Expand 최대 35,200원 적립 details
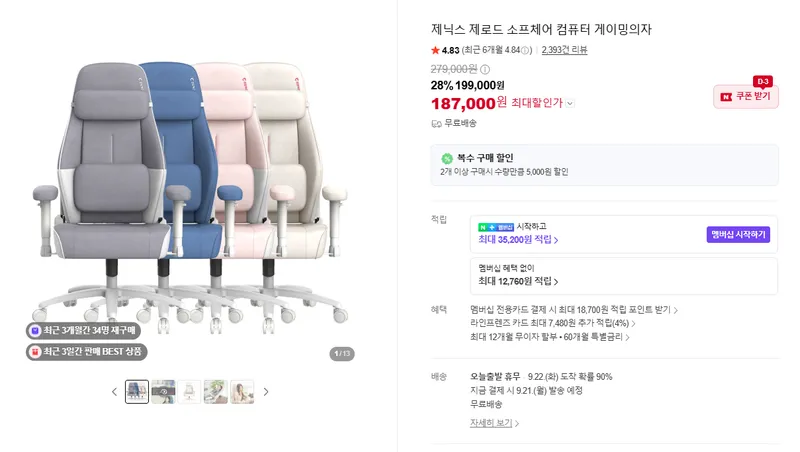 tap(518, 240)
